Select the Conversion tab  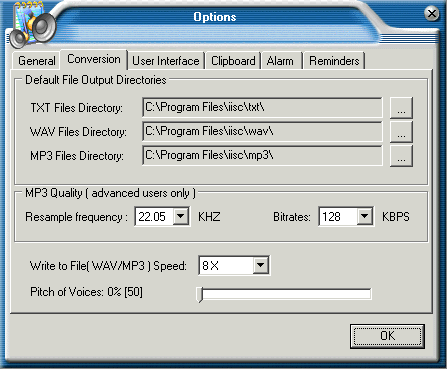[x=94, y=59]
